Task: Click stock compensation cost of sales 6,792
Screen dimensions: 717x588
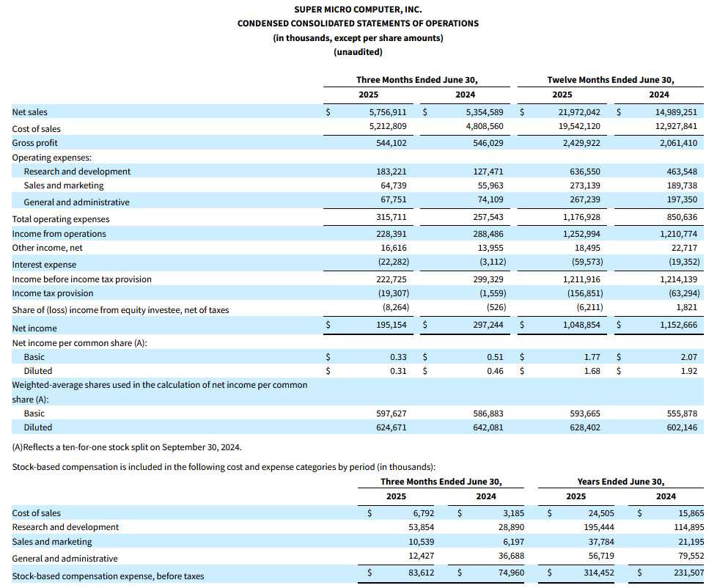Action: point(424,513)
